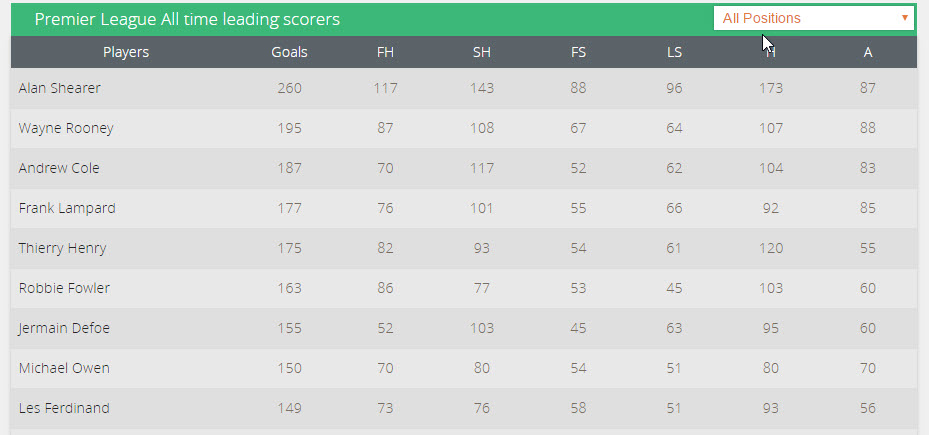Choose Thierry Henry in the table
This screenshot has height=435, width=929.
coord(62,248)
